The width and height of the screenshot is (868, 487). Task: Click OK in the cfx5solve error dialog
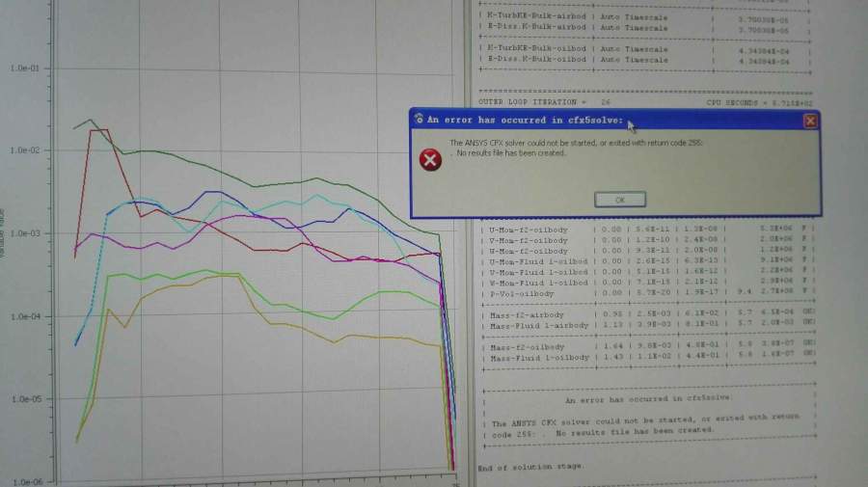(619, 200)
